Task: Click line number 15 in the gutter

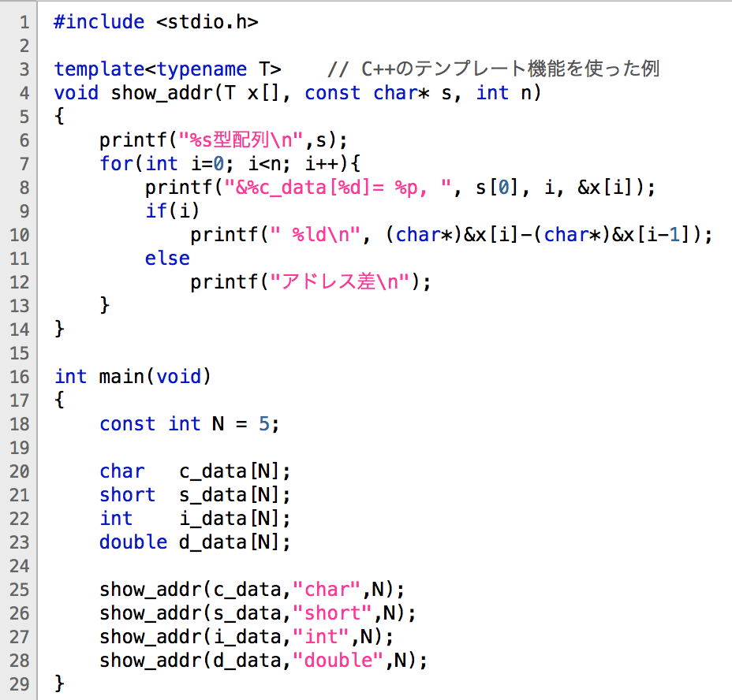Action: [x=20, y=353]
